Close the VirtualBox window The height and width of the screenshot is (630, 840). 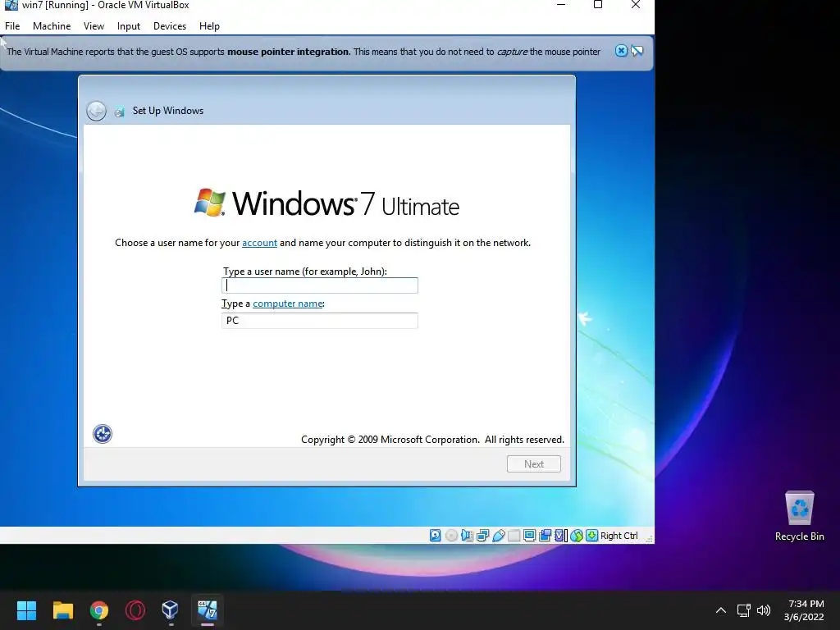(636, 5)
